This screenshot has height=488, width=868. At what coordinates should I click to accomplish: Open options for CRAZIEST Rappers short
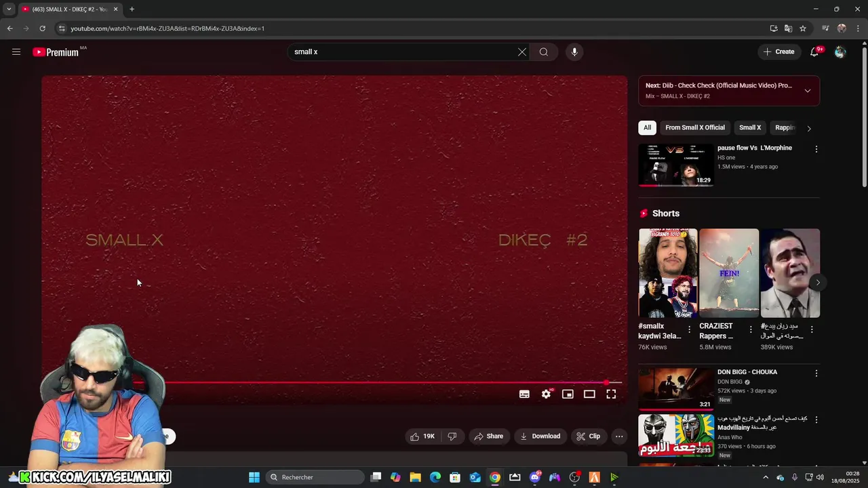click(x=751, y=329)
